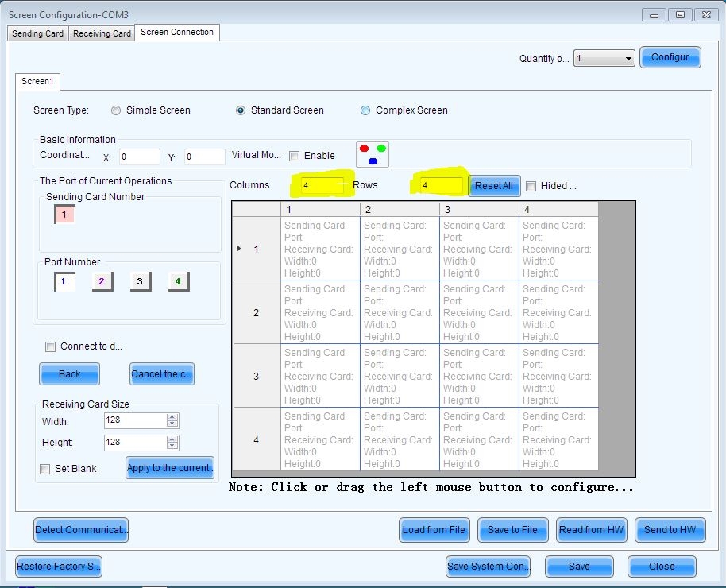Image resolution: width=726 pixels, height=588 pixels.
Task: Choose the Simple Screen radio button
Action: [117, 110]
